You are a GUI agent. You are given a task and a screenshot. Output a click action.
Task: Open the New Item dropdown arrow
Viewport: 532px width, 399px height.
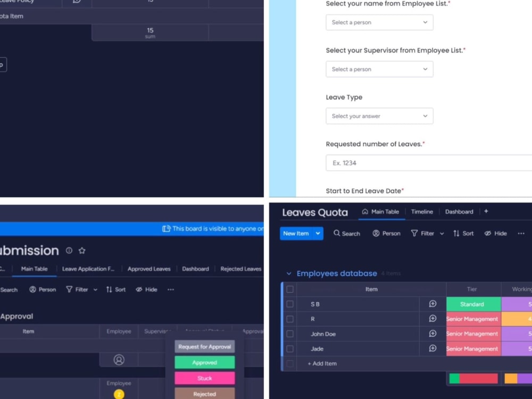(318, 234)
